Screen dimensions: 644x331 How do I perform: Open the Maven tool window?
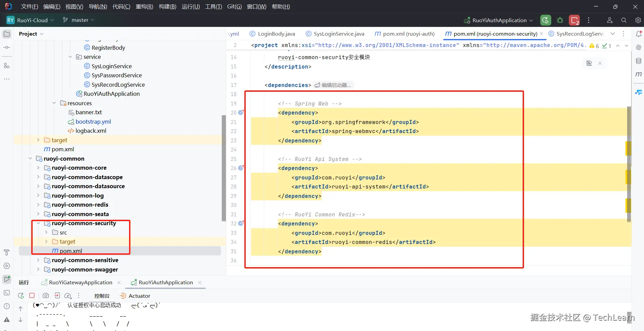click(x=639, y=74)
